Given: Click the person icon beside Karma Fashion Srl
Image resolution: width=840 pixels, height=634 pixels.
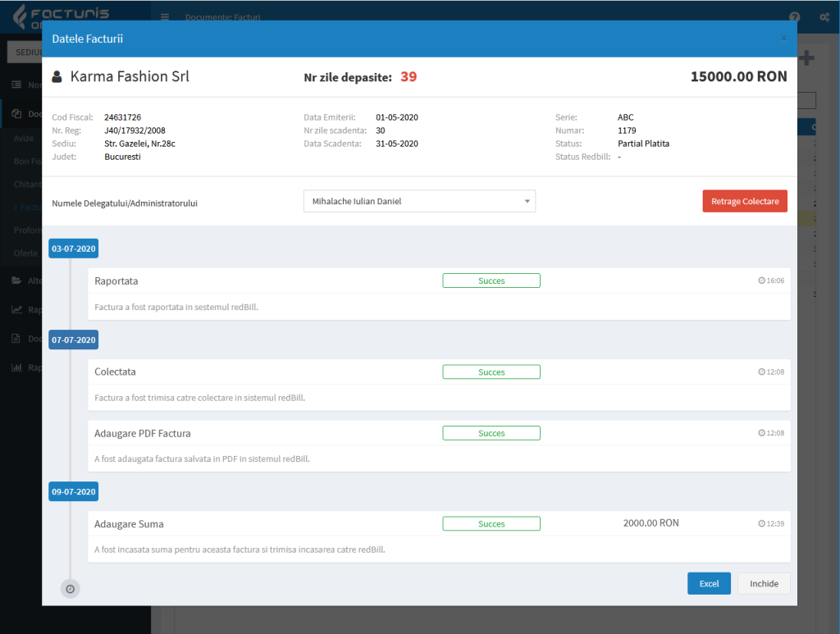Looking at the screenshot, I should point(57,77).
